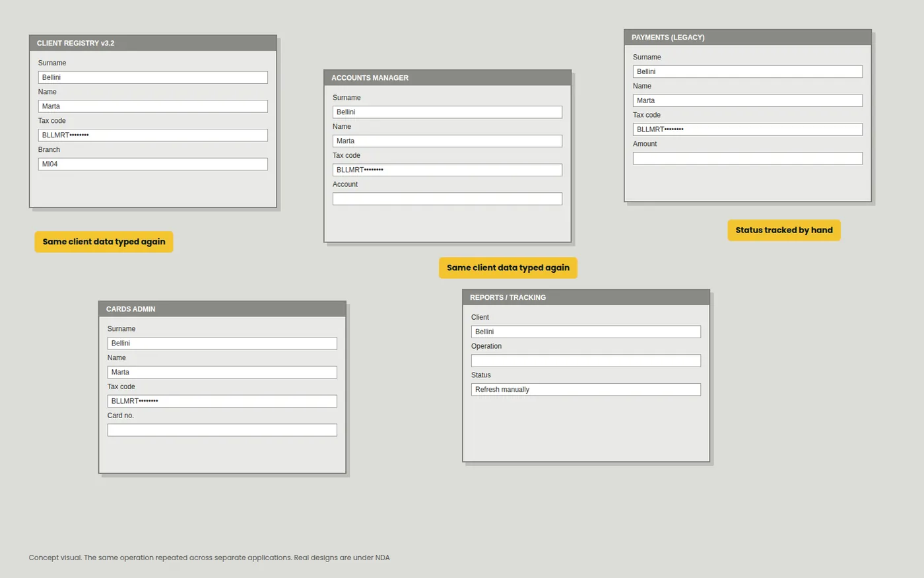
Task: Click the Branch label in Client Registry
Action: (x=49, y=150)
